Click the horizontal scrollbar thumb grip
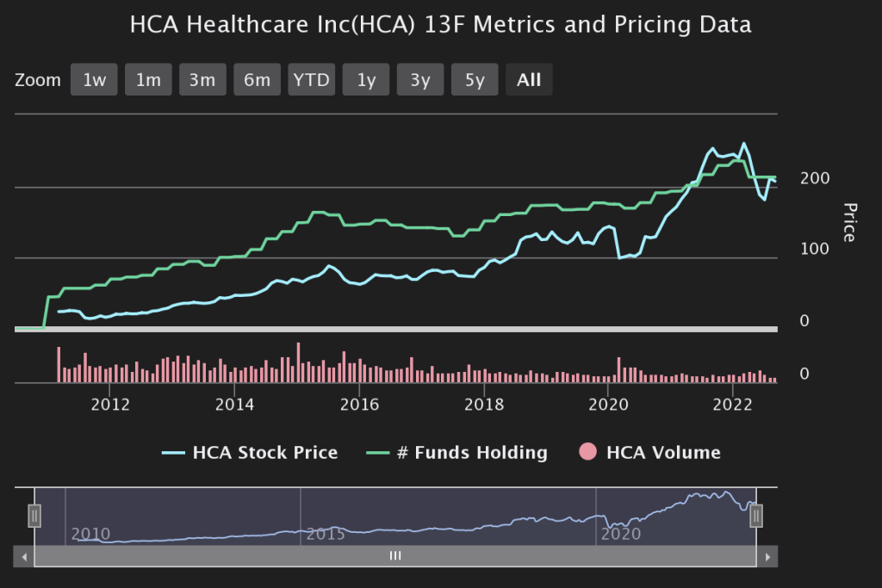Screen dimensions: 882x588 coord(395,556)
